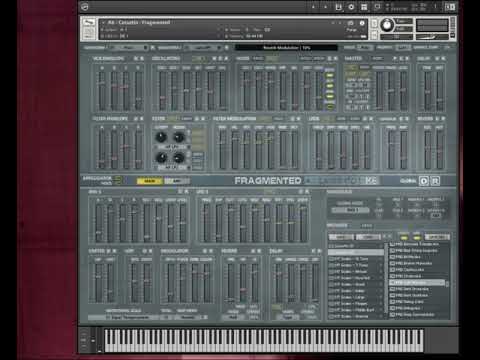
Task: Click the Global D button
Action: (424, 181)
